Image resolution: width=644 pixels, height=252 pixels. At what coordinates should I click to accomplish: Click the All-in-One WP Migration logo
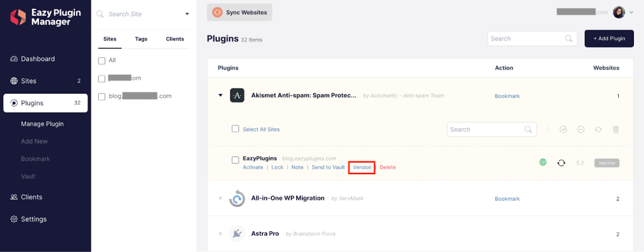pyautogui.click(x=237, y=198)
